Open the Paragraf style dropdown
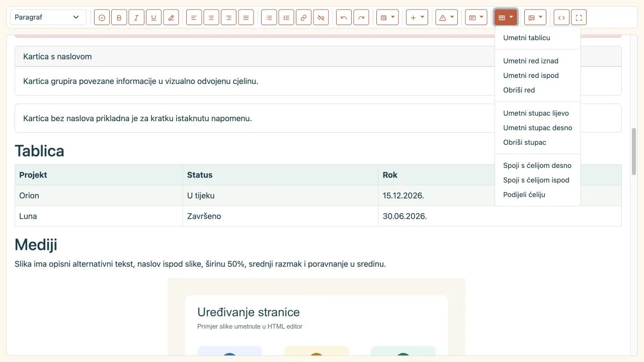Viewport: 644px width, 362px height. click(x=48, y=18)
